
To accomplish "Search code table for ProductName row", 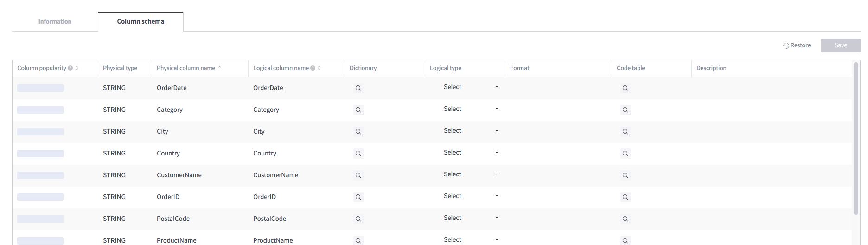I will [625, 240].
